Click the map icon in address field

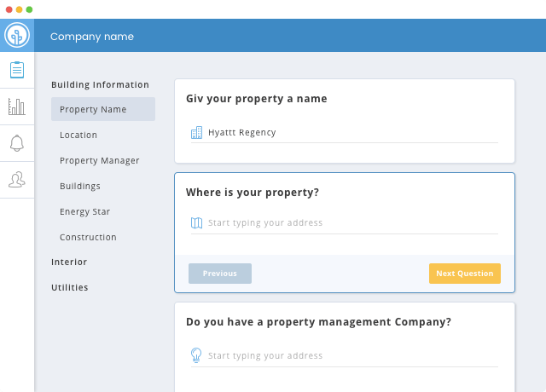coord(196,222)
